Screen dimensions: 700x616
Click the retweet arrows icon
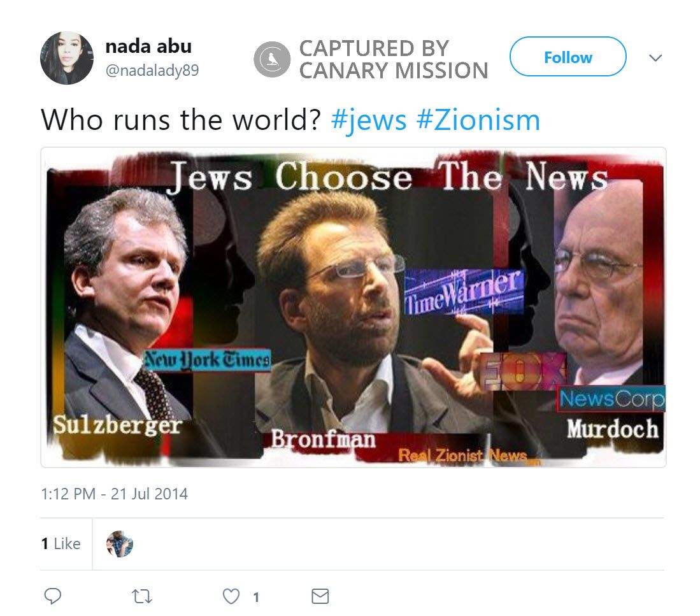tap(143, 596)
